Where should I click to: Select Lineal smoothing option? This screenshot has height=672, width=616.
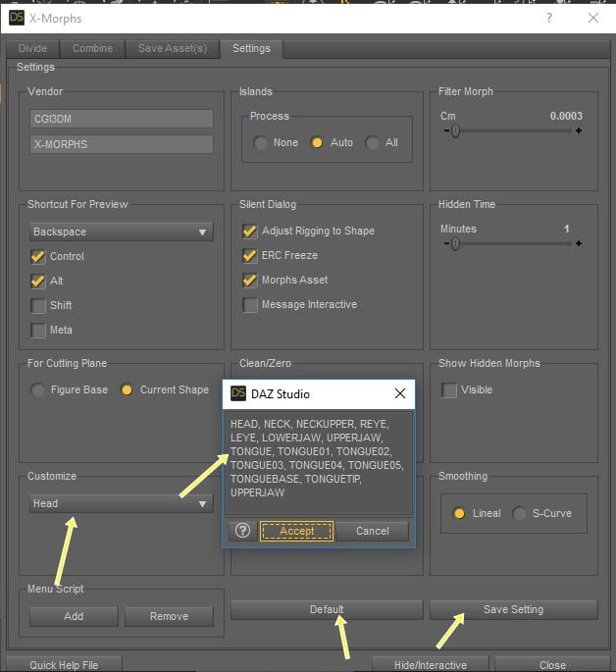tap(459, 513)
